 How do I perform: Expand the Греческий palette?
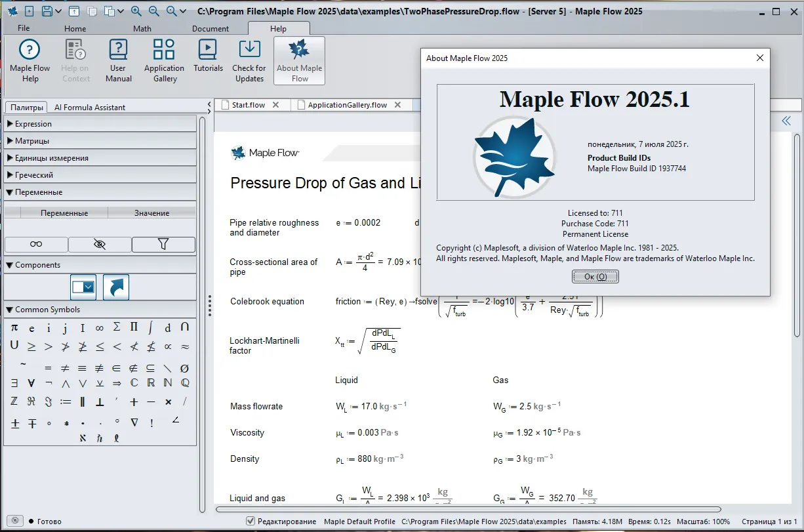tap(100, 174)
